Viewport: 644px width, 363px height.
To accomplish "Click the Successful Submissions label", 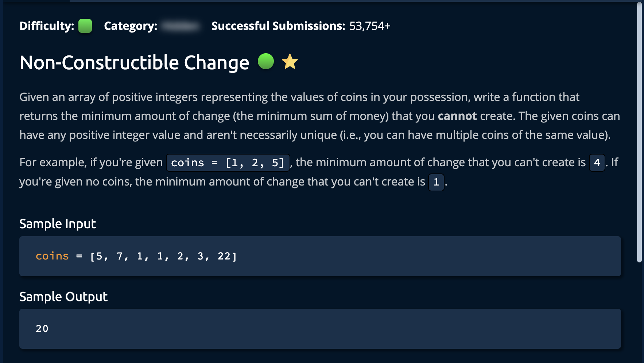I will 278,26.
